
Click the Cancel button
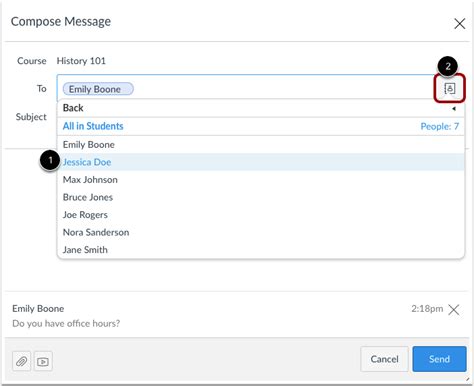384,359
